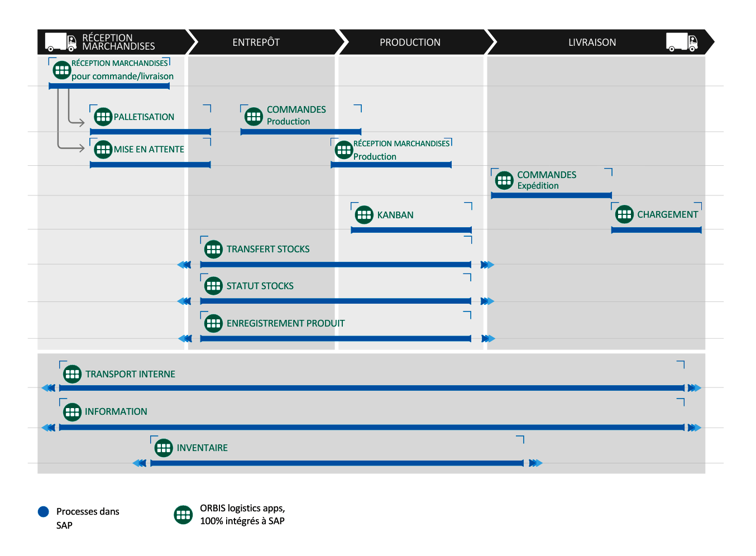The height and width of the screenshot is (556, 756).
Task: Click the Commandes Expédition label
Action: pyautogui.click(x=547, y=180)
